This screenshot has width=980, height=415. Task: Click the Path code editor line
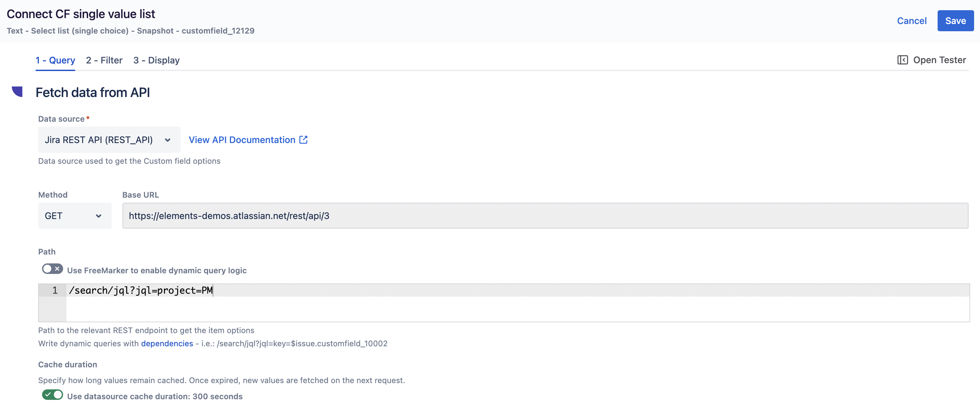[517, 290]
